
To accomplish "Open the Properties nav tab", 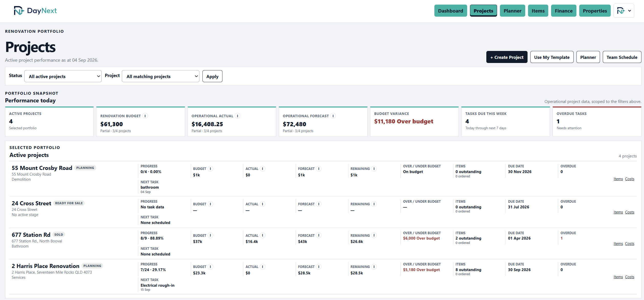I will click(x=595, y=11).
